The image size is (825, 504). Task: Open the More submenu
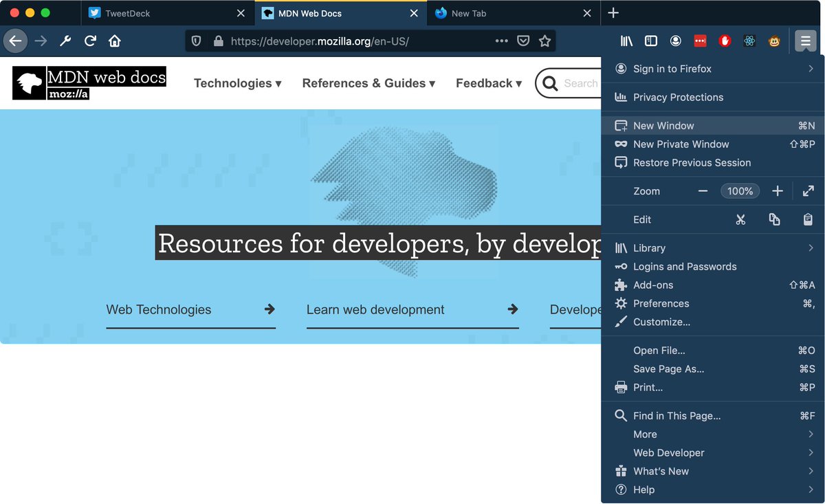(713, 435)
